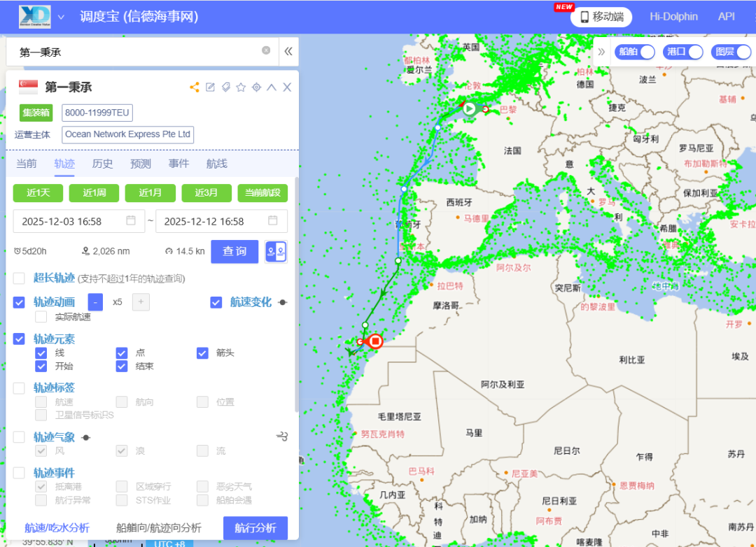
Task: Collapse the ship panel with the up chevron
Action: tap(272, 87)
